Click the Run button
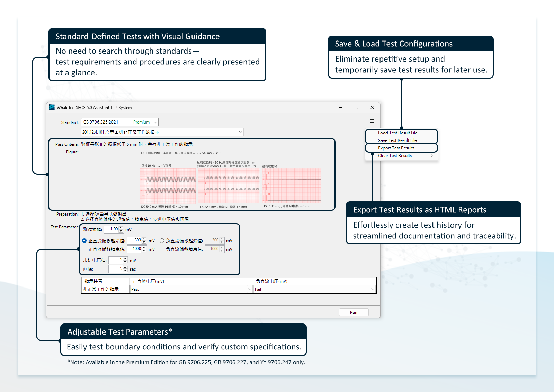This screenshot has height=392, width=554. [x=354, y=312]
